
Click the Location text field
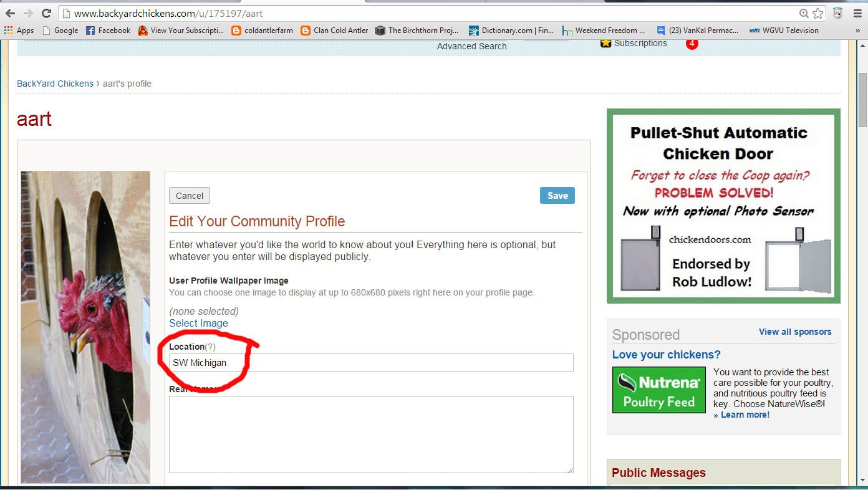371,363
